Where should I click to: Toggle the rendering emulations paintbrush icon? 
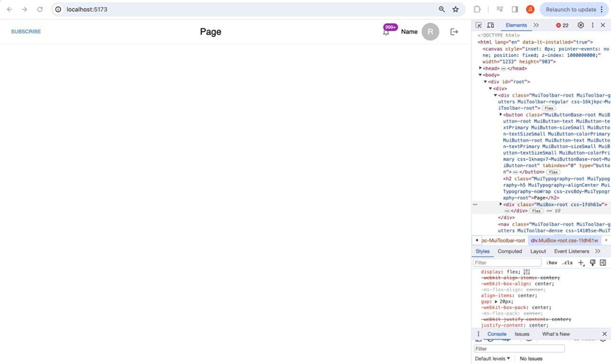point(593,263)
